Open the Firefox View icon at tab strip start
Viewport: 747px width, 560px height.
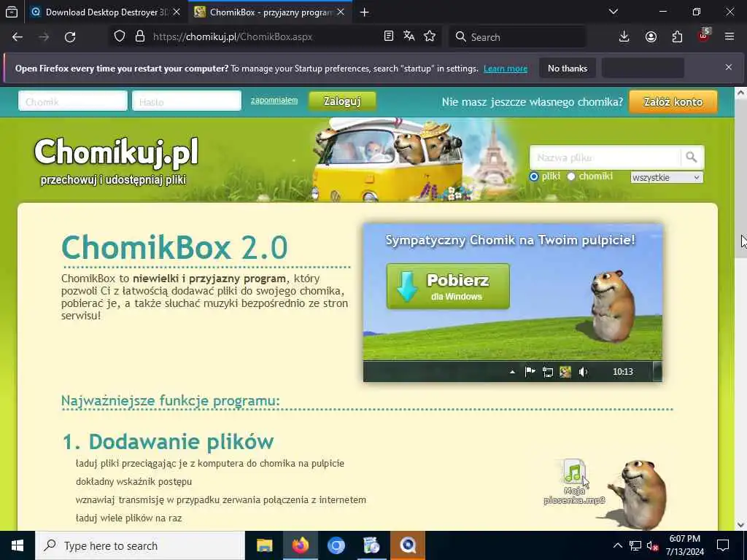12,12
